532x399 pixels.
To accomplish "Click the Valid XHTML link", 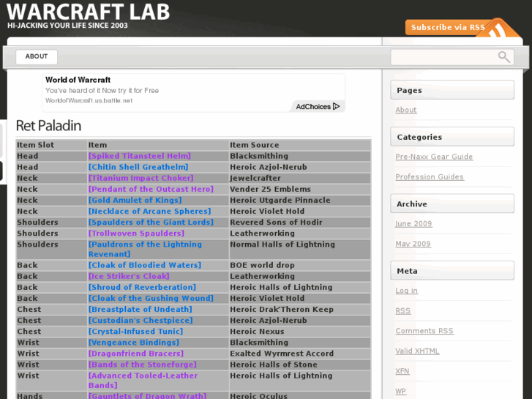I will click(417, 351).
